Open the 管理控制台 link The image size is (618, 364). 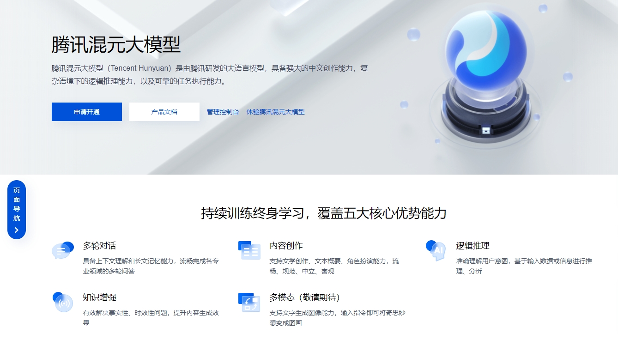coord(223,112)
